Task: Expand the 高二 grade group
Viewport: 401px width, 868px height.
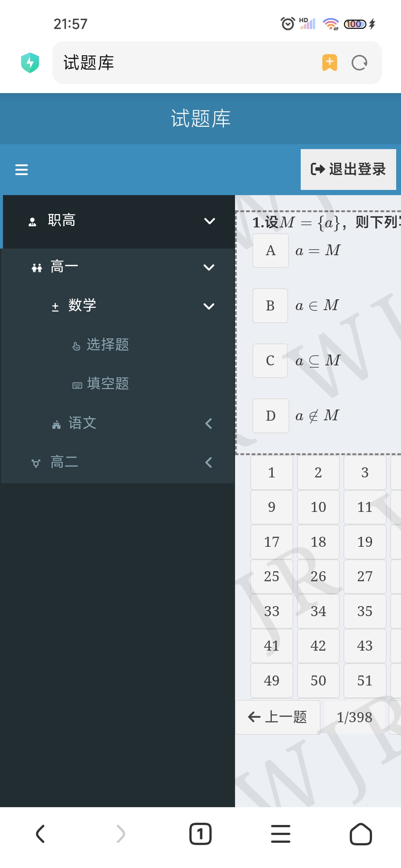Action: click(209, 463)
